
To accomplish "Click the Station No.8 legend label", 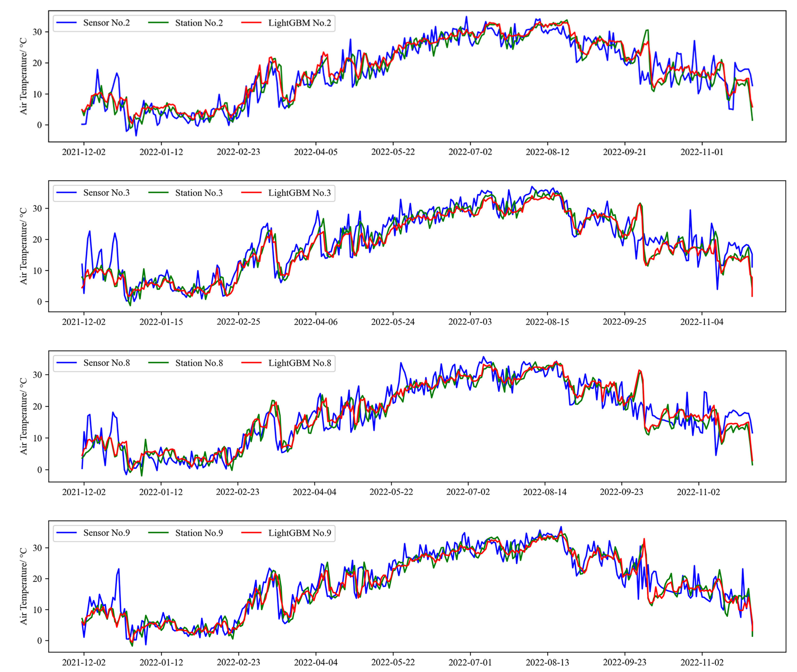I will (199, 363).
